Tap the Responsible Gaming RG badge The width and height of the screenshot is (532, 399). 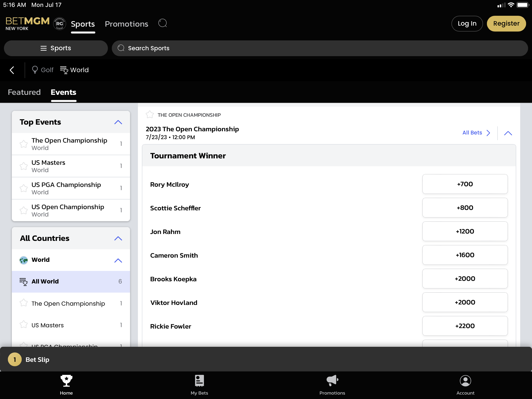tap(59, 24)
